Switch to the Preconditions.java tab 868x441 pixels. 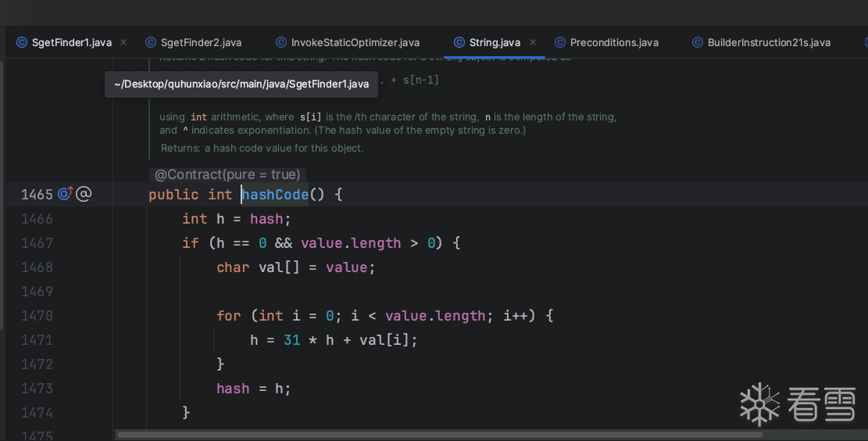click(x=614, y=43)
